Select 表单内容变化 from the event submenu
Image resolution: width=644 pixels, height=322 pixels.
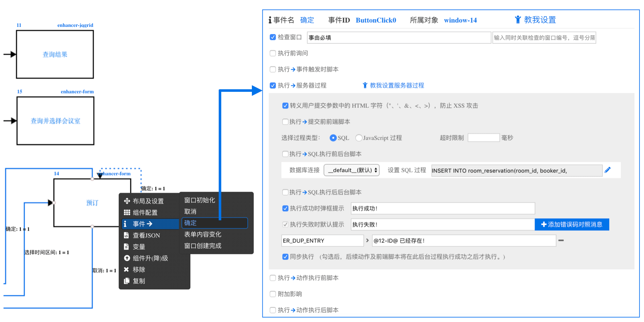[x=203, y=234]
